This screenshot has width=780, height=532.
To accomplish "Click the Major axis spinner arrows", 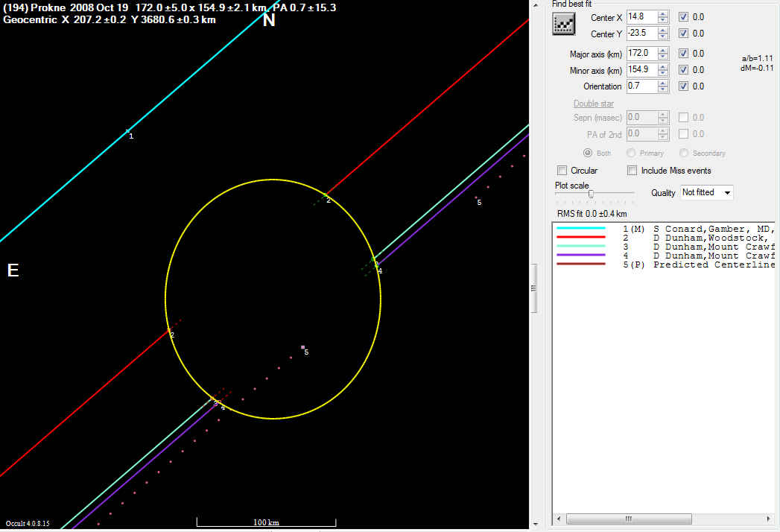I will tap(663, 53).
